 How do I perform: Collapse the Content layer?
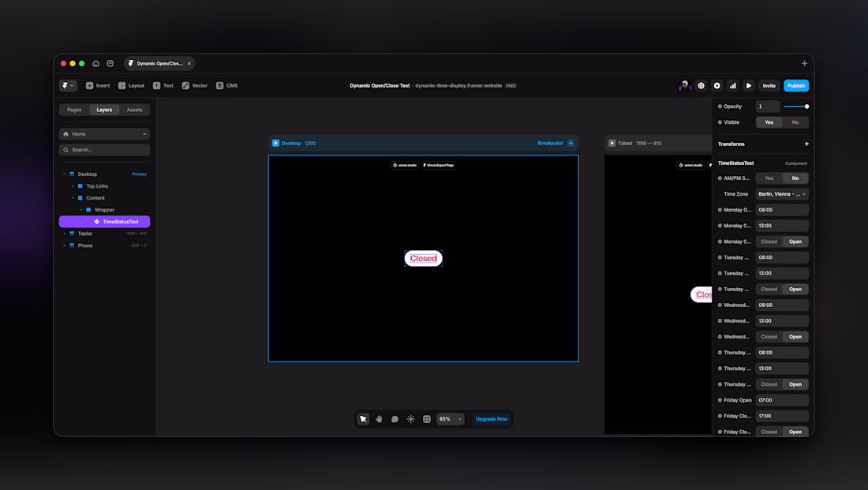(x=73, y=198)
